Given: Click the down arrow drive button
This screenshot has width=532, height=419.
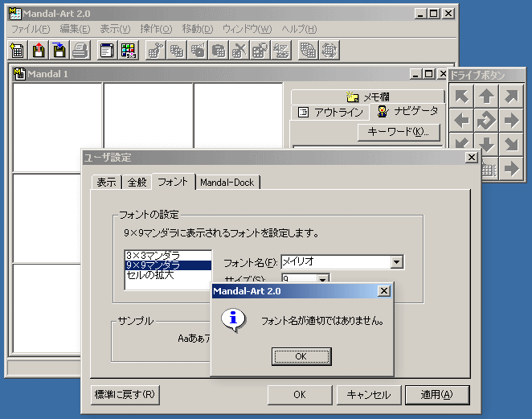Looking at the screenshot, I should pos(486,144).
